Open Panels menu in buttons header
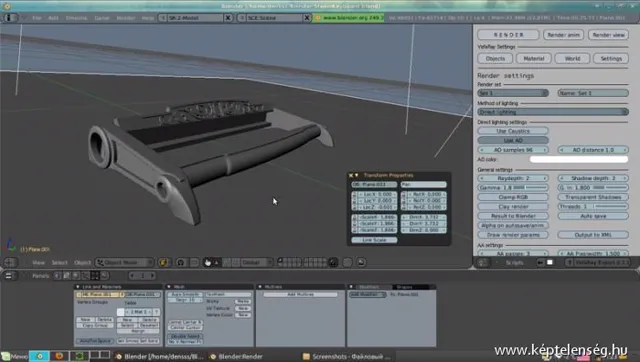This screenshot has width=640, height=362. pos(41,276)
